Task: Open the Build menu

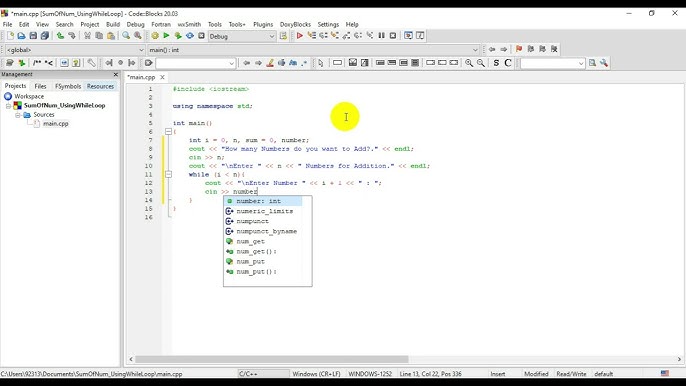Action: pos(113,25)
